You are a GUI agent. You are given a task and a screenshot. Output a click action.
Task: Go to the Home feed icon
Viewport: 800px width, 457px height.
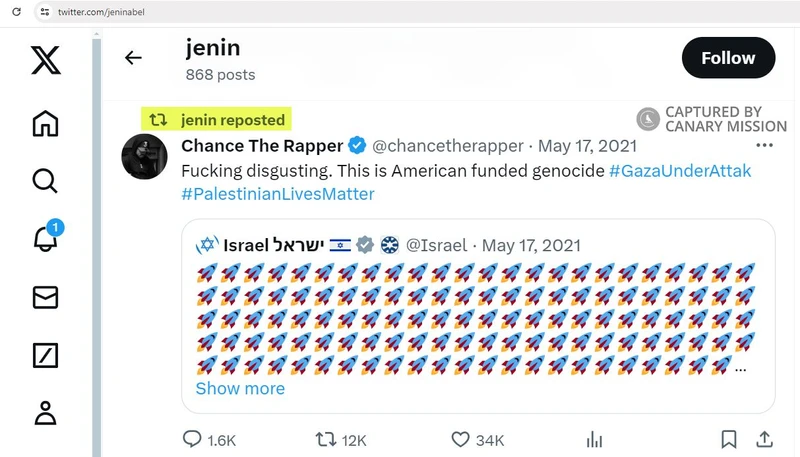coord(45,124)
